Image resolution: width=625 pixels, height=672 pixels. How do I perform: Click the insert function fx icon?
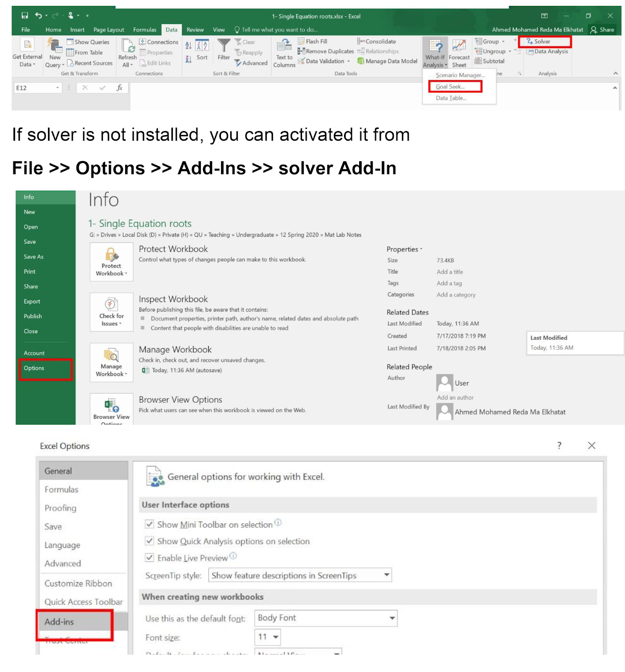click(120, 87)
